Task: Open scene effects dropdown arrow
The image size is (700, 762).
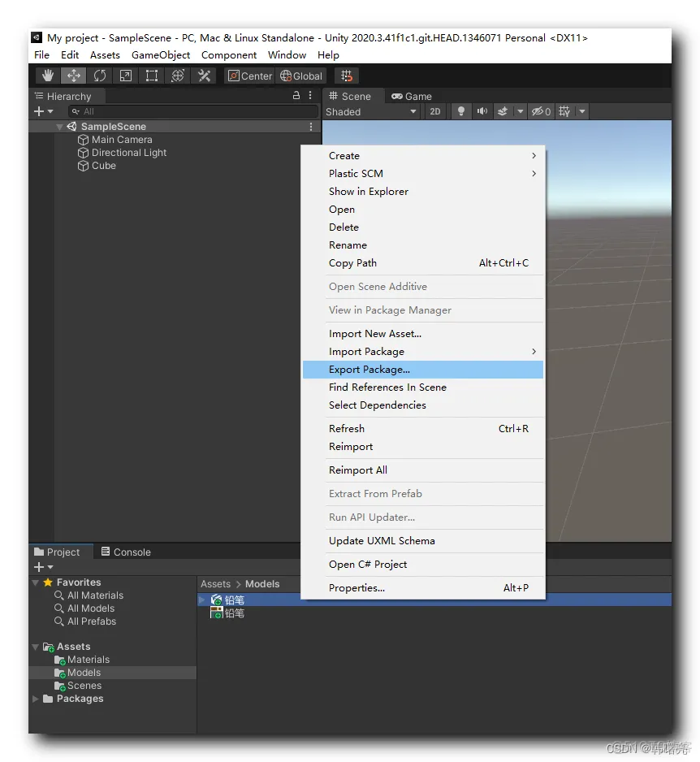Action: pyautogui.click(x=520, y=112)
